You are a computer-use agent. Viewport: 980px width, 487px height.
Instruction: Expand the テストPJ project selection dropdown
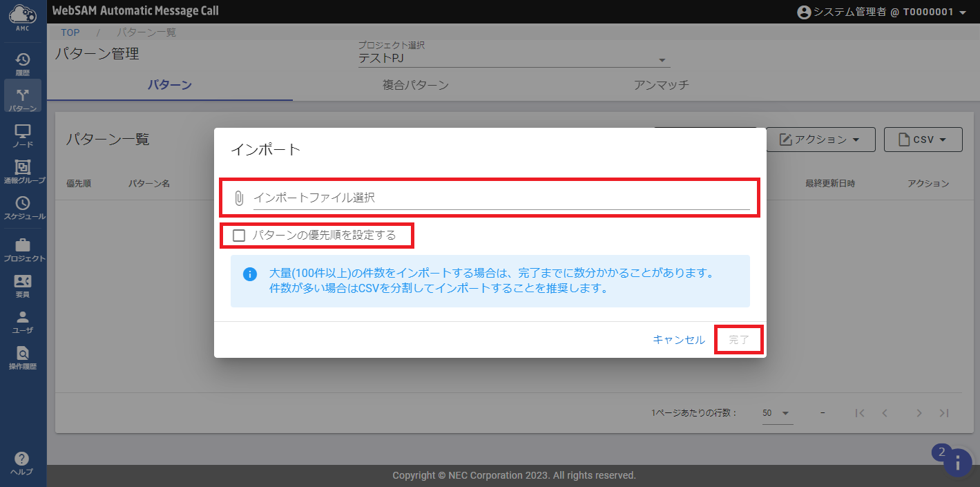click(x=514, y=59)
